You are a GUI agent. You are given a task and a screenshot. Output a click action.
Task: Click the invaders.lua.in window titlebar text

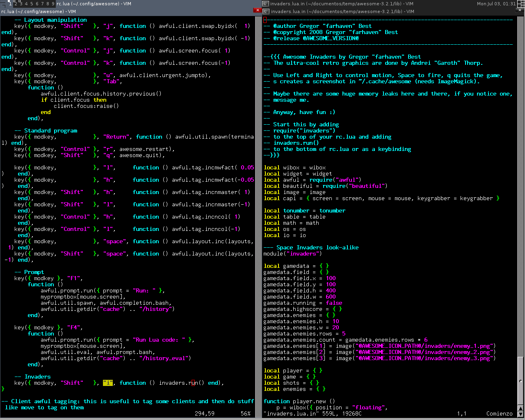pos(342,11)
